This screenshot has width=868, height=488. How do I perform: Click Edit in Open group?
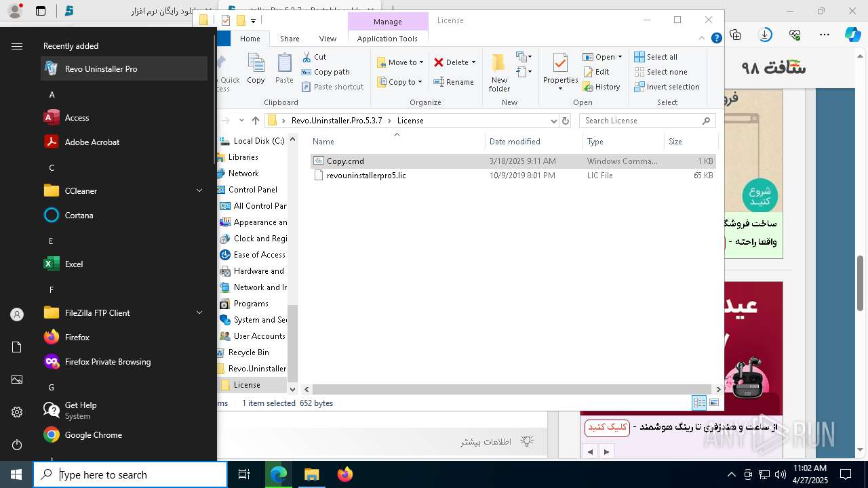coord(596,72)
